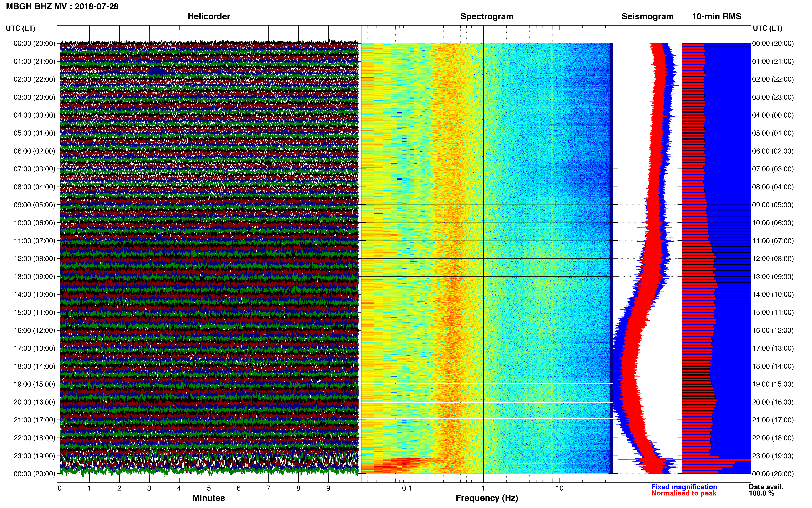Click right-side time label '18:00 (14:00)'

[773, 366]
